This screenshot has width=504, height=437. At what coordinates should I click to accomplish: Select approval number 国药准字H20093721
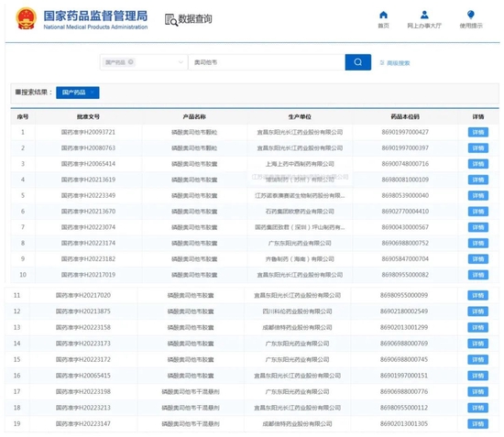(x=88, y=132)
